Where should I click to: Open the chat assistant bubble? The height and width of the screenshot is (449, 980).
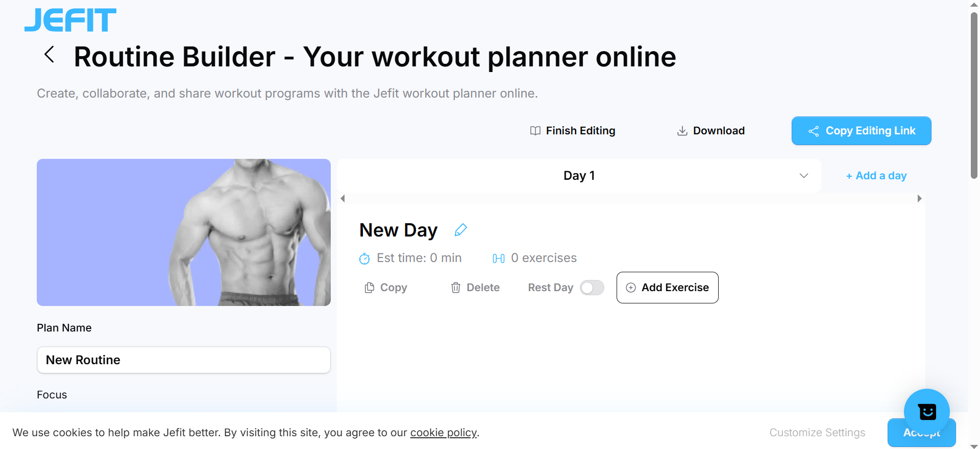[926, 411]
